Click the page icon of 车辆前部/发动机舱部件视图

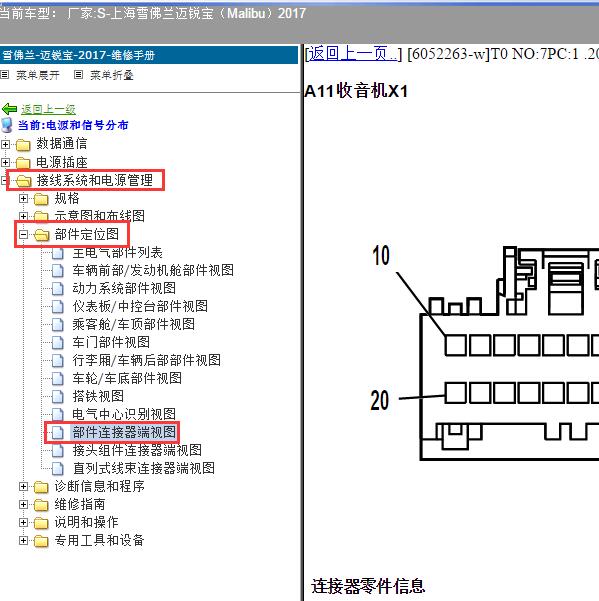[x=57, y=271]
